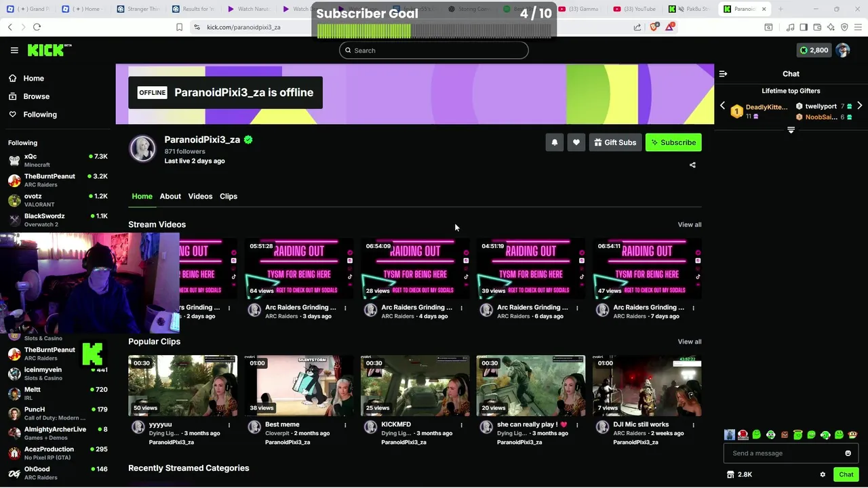Viewport: 868px width, 488px height.
Task: Open AcezProduction No Pixel RP channel
Action: 57,453
